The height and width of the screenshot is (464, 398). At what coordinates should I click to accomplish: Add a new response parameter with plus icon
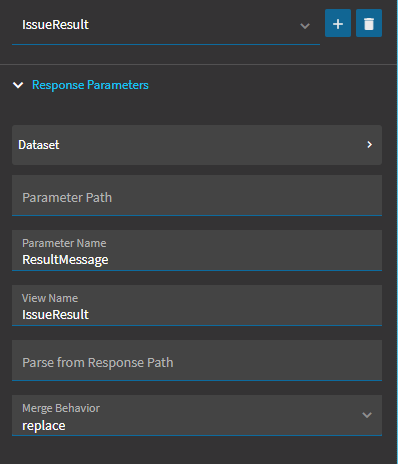[x=338, y=23]
